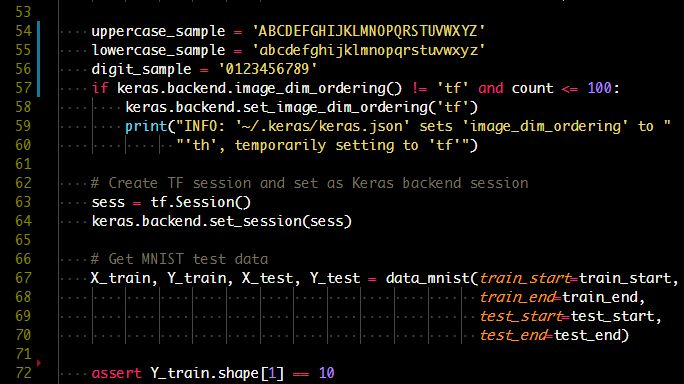
Task: Place cursor on uppercase_sample variable name
Action: point(158,31)
